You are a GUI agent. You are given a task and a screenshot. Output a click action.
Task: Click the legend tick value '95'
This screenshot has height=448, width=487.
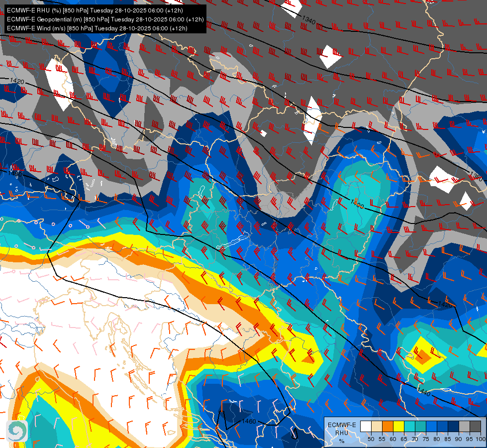(470, 439)
